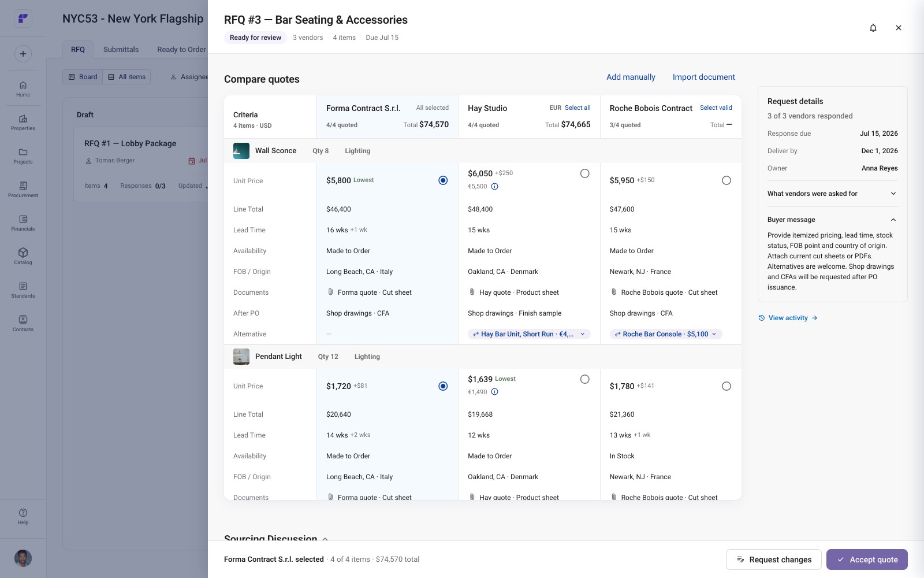
Task: Expand 'What vendors were asked for' section
Action: [x=832, y=194]
